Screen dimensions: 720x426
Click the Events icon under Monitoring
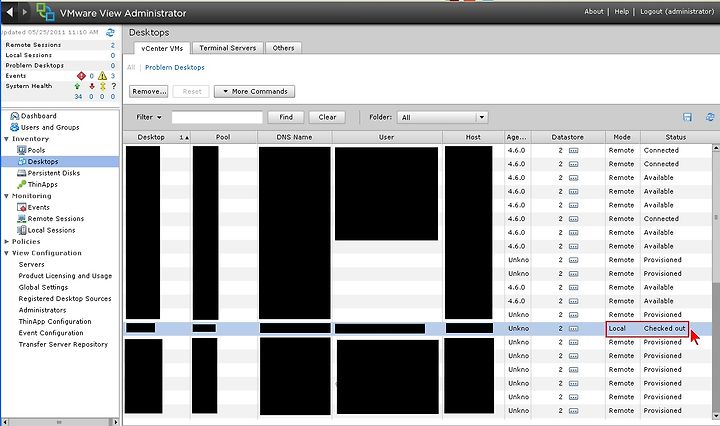(22, 207)
